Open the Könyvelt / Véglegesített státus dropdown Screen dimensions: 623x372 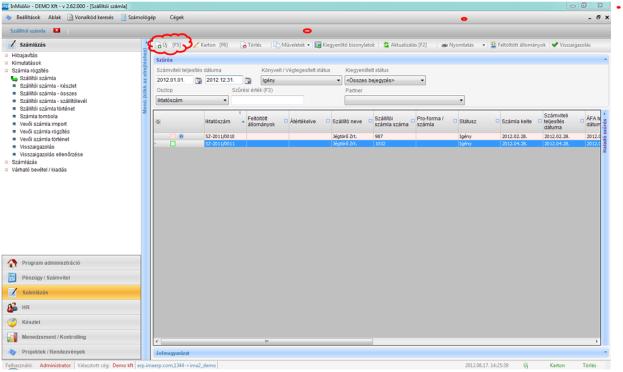point(301,80)
